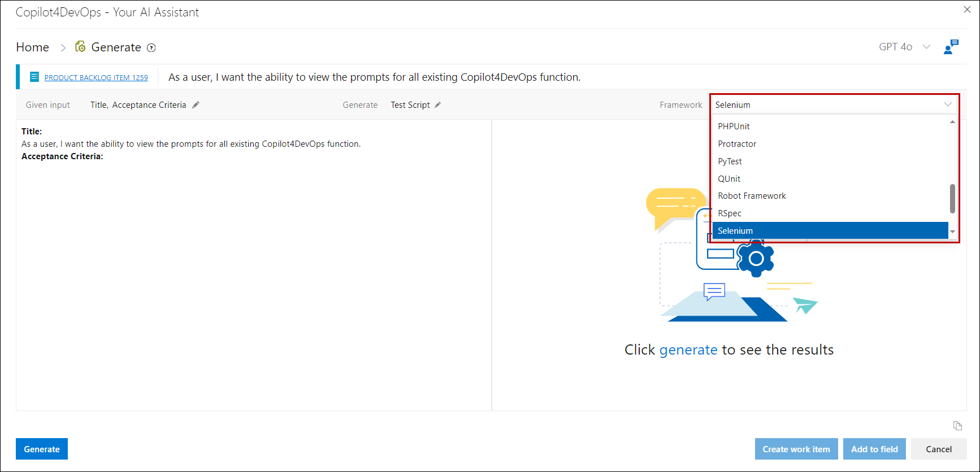Click the copy result icon
The height and width of the screenshot is (472, 980).
click(957, 426)
